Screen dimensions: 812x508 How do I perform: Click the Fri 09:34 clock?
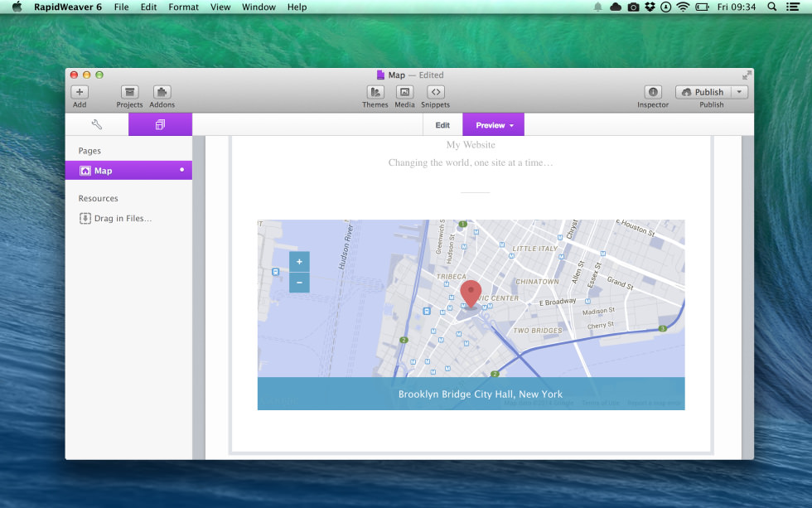[736, 7]
